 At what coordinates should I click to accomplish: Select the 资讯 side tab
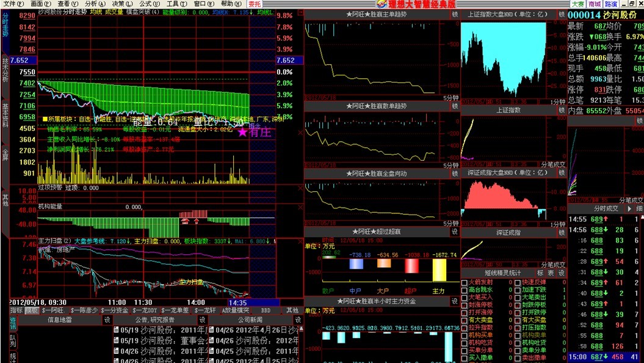(13, 323)
